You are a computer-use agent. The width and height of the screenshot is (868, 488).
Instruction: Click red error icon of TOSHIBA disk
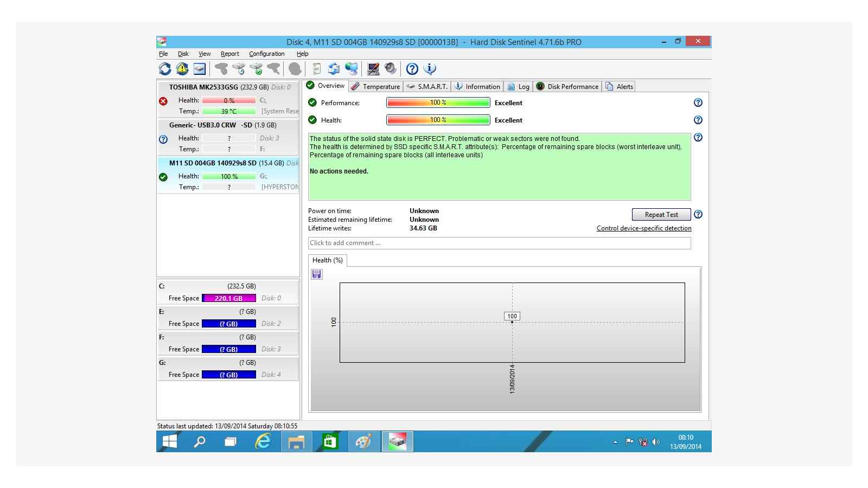pos(163,101)
